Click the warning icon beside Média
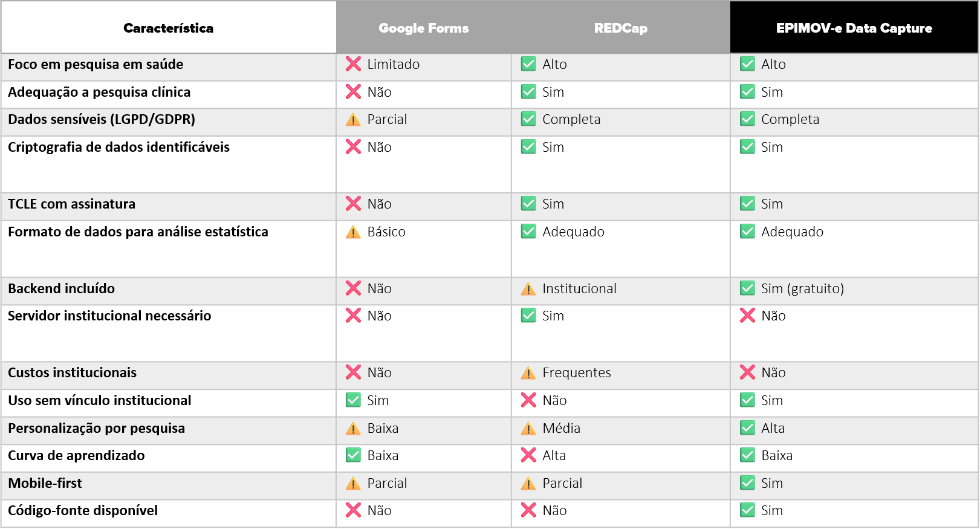980x529 pixels. tap(528, 429)
